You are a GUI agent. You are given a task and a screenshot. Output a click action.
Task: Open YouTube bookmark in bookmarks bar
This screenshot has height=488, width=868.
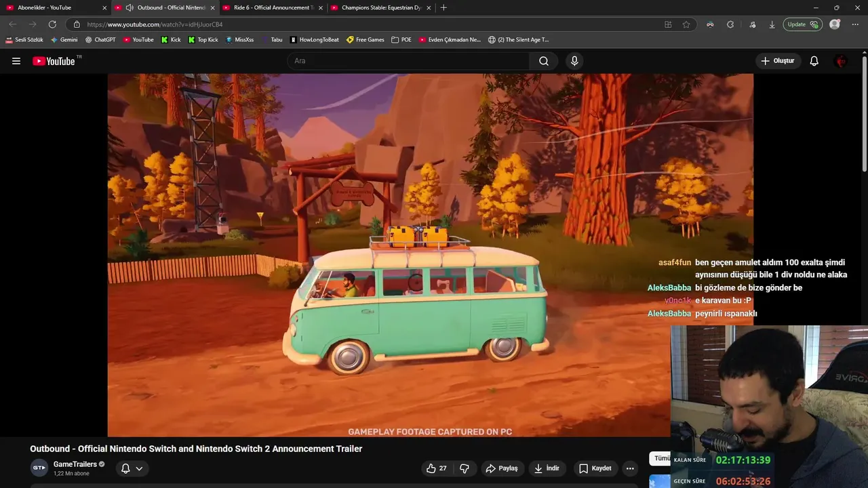click(138, 40)
